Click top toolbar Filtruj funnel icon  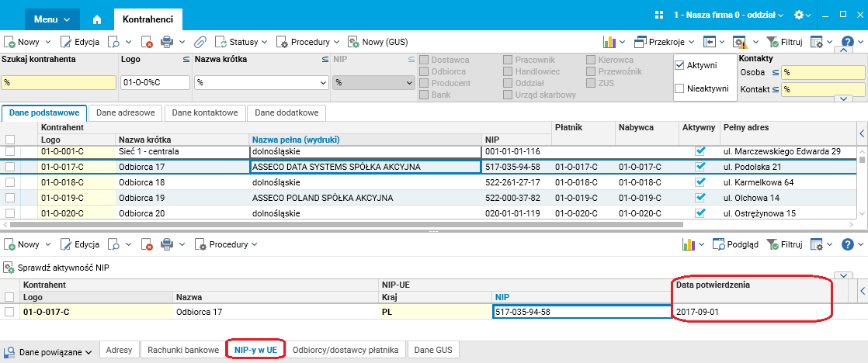click(x=773, y=42)
